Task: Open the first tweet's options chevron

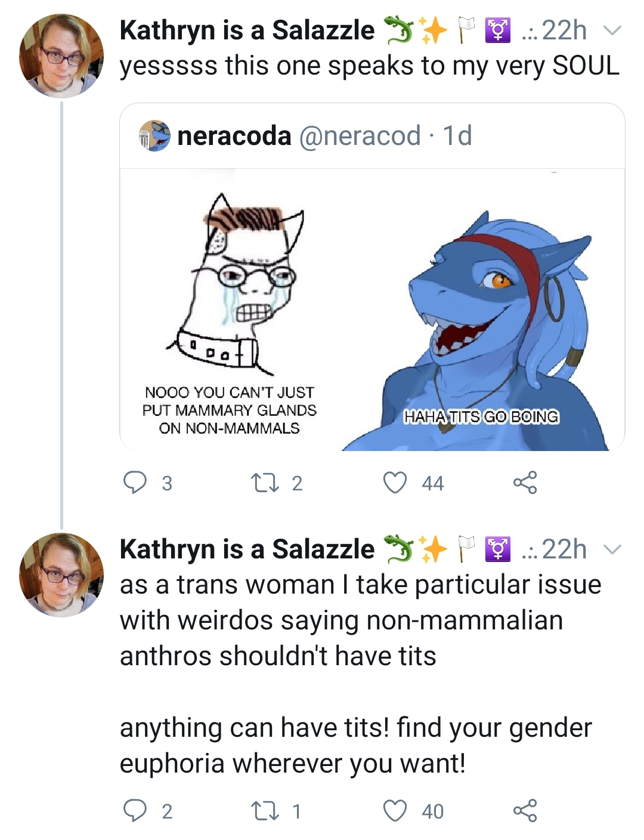Action: click(x=612, y=30)
